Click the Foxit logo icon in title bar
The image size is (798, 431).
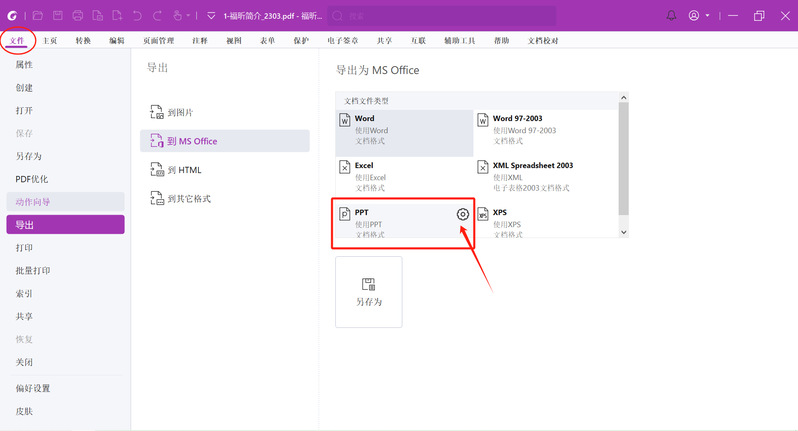pyautogui.click(x=12, y=16)
